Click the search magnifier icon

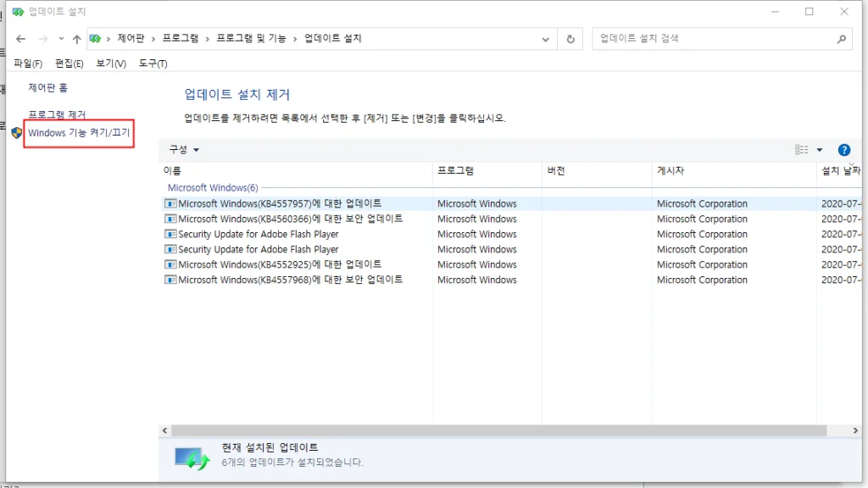pos(842,39)
